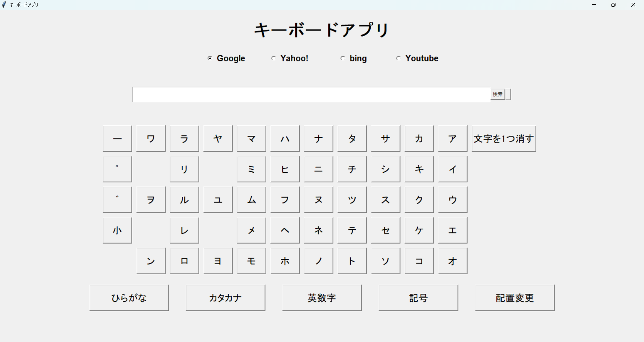Switch keyboard to ひらがな mode
This screenshot has height=342, width=644.
tap(129, 298)
